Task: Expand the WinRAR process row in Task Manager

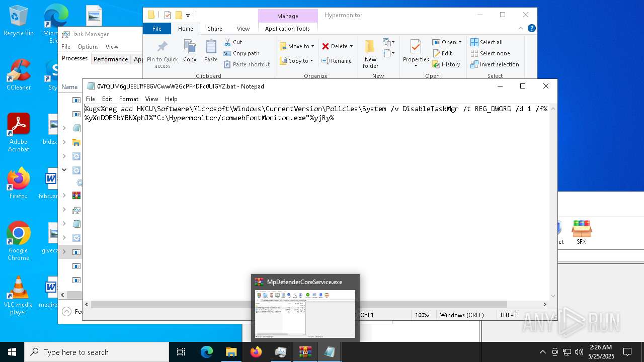Action: (x=64, y=196)
